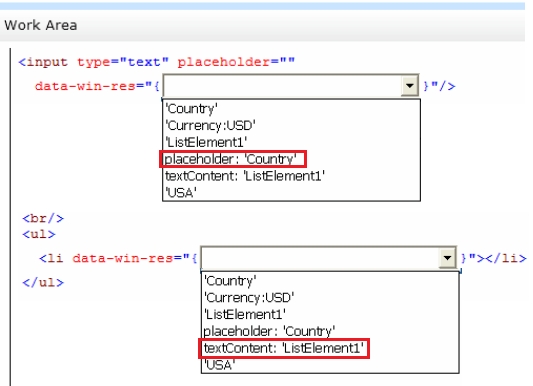Open the first data-win-res dropdown arrow
The image size is (533, 386).
(x=410, y=86)
